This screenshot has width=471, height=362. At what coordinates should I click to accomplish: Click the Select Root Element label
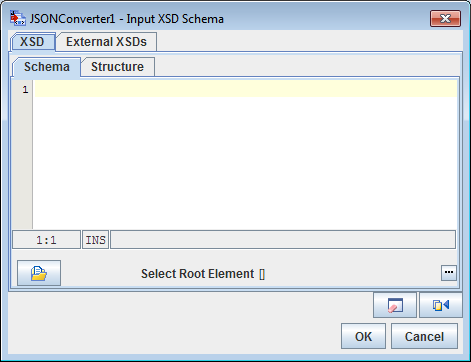197,274
